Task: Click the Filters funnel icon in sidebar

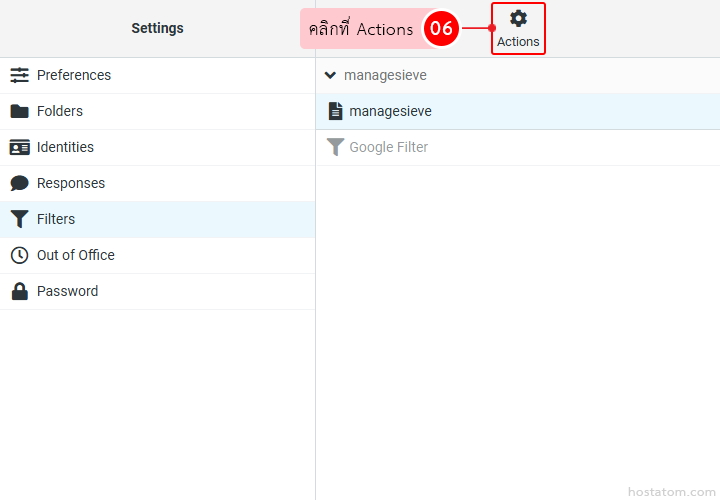Action: click(19, 219)
